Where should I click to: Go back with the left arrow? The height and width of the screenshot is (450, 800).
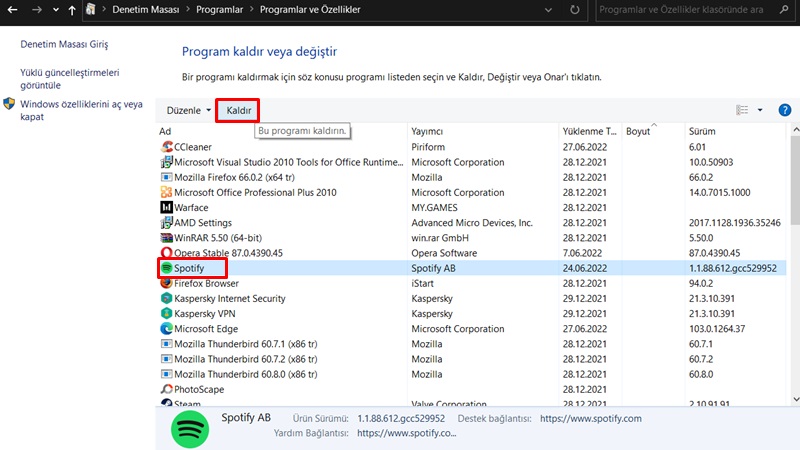tap(12, 9)
